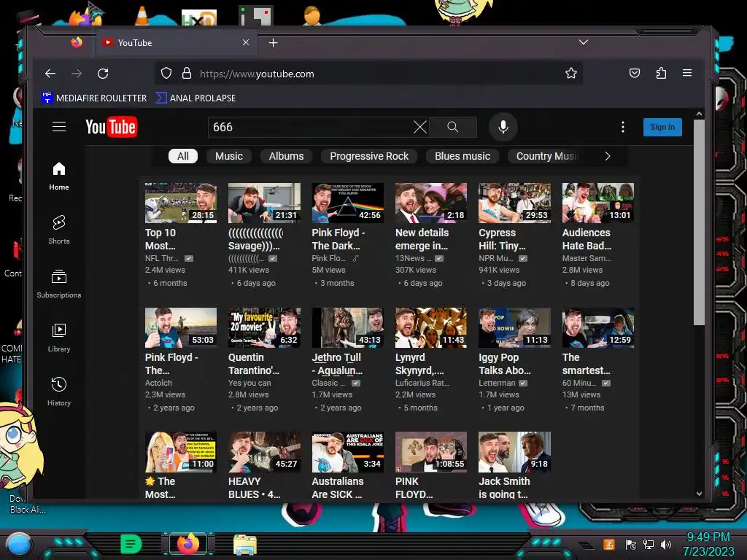The image size is (747, 560).
Task: Open the volume control in tray
Action: 666,544
